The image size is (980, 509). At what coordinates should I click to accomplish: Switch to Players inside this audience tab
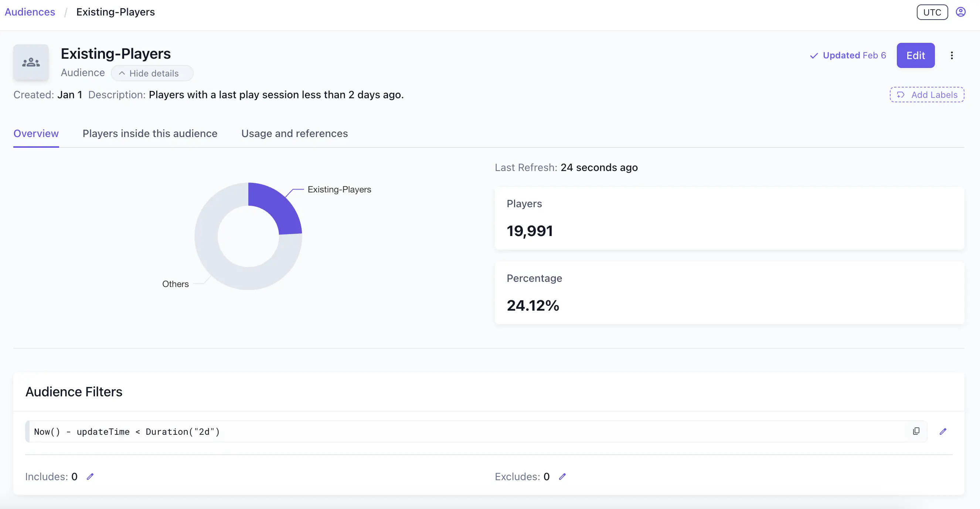click(x=150, y=133)
